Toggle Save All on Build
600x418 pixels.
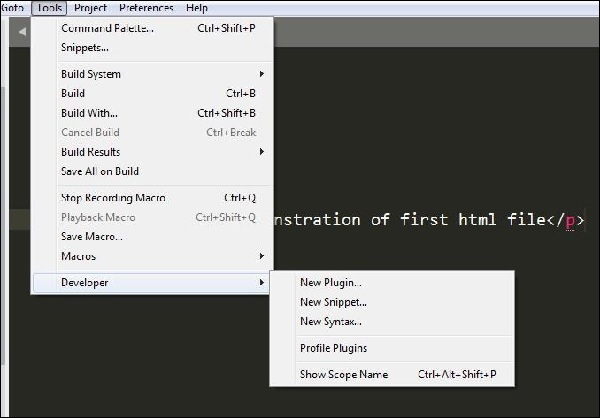click(100, 171)
